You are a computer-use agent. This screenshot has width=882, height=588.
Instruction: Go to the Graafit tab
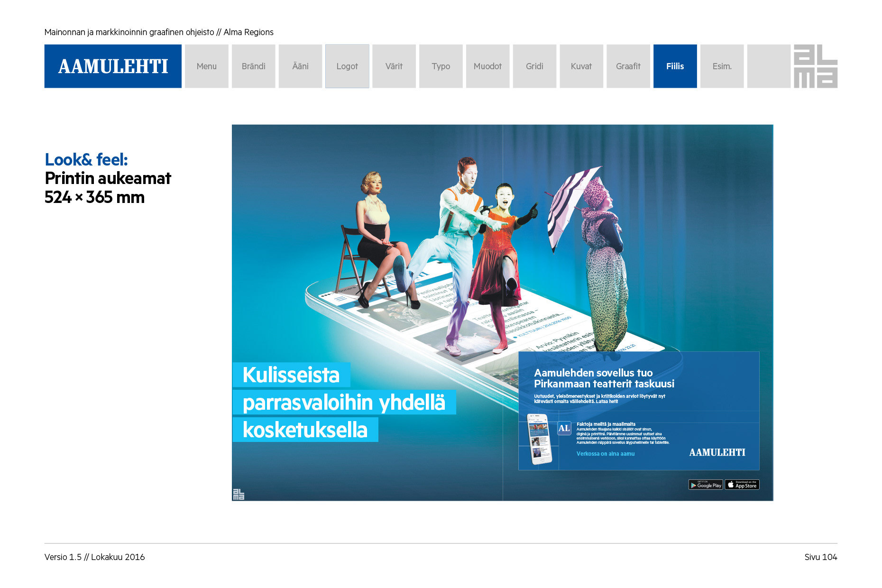[x=628, y=66]
